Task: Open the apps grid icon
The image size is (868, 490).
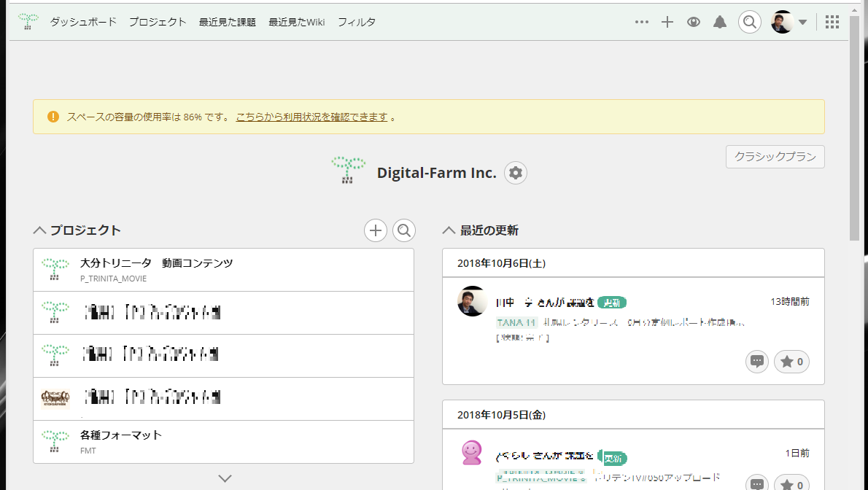Action: 832,22
